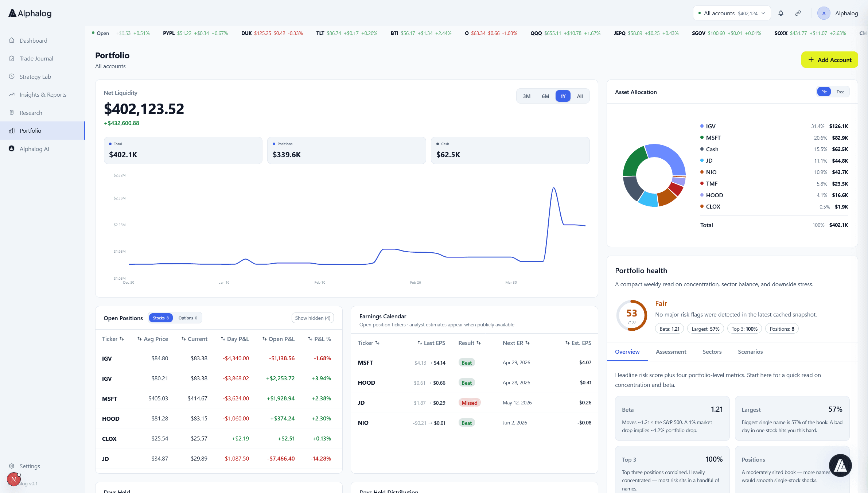
Task: Sort positions by Avg Price column
Action: point(152,339)
